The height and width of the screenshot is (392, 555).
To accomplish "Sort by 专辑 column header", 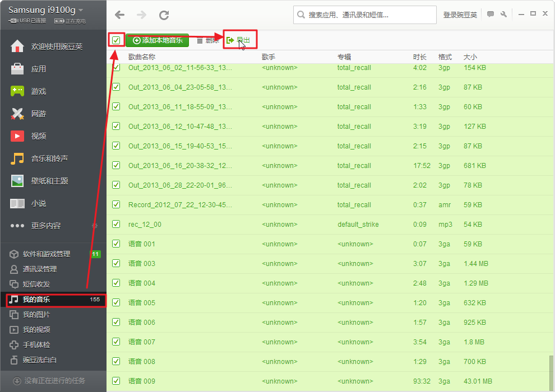I will click(x=344, y=57).
